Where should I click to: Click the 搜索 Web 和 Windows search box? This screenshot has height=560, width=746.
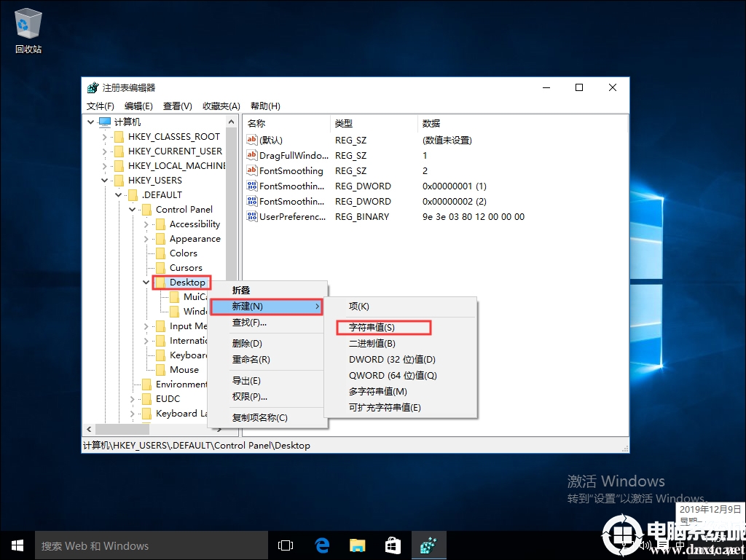tap(152, 545)
